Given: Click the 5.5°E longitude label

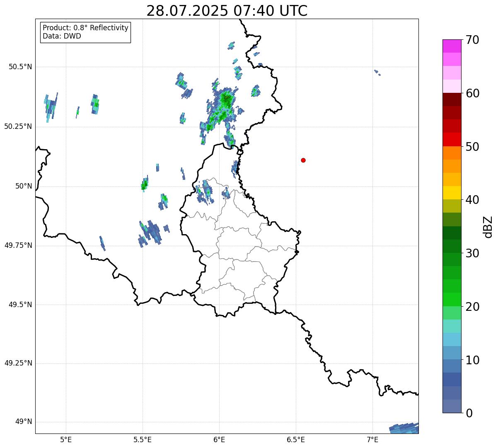Looking at the screenshot, I should coord(143,439).
